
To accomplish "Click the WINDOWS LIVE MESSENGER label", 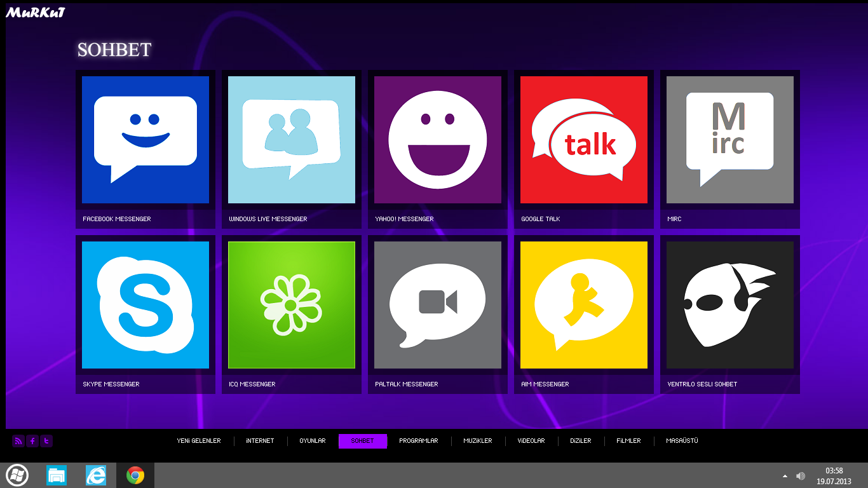I will tap(268, 219).
